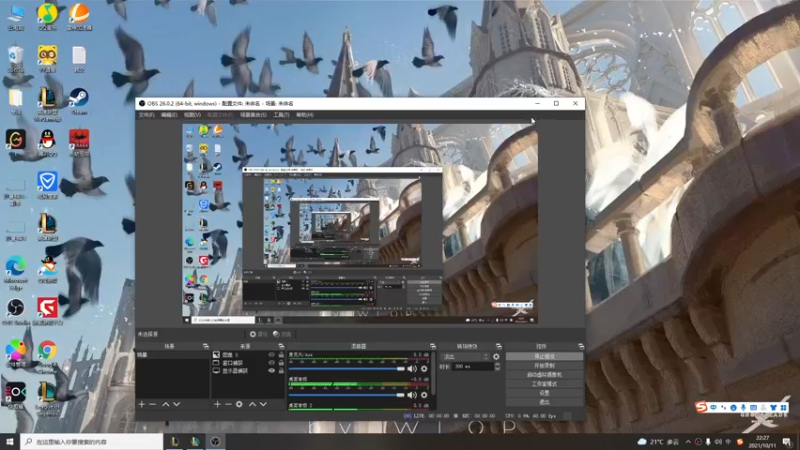Add a new source with the plus icon
Image resolution: width=800 pixels, height=450 pixels.
pyautogui.click(x=217, y=404)
